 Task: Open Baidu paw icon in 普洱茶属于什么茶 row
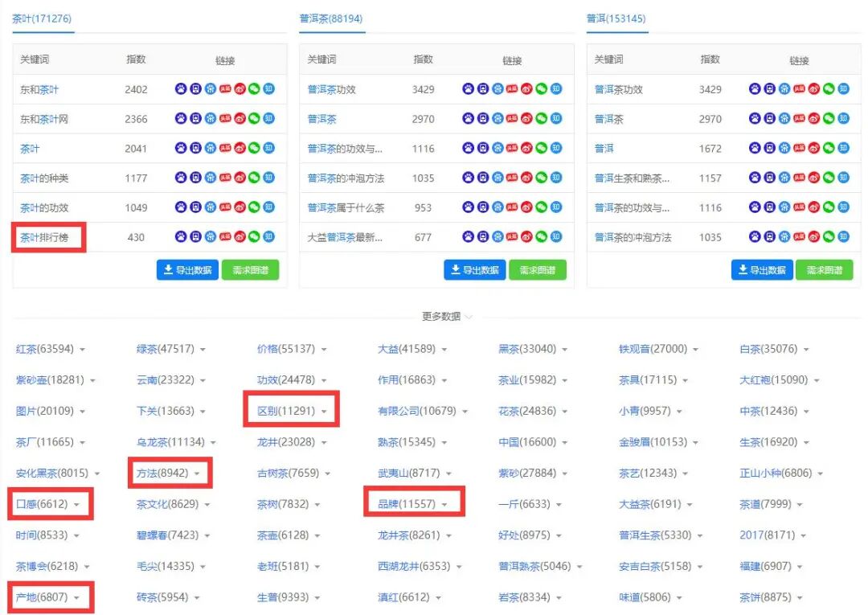click(468, 207)
